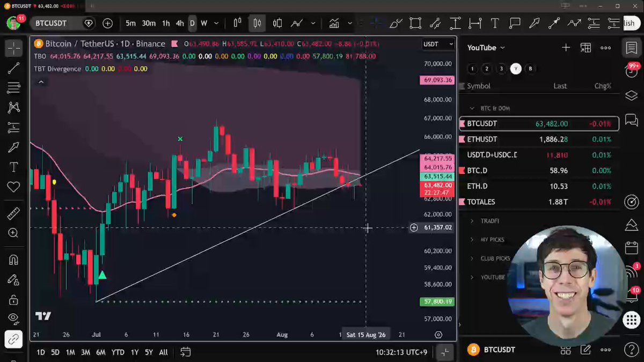Sort watchlist by Chg% column

tap(603, 86)
